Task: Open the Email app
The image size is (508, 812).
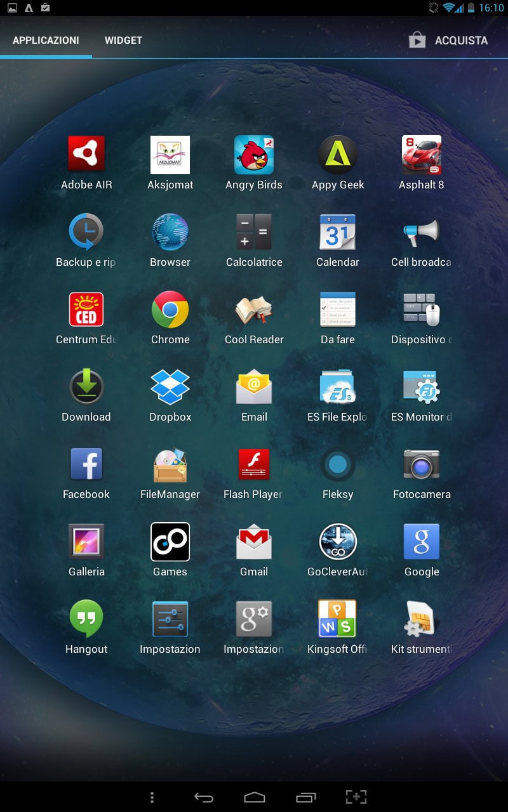Action: (254, 396)
